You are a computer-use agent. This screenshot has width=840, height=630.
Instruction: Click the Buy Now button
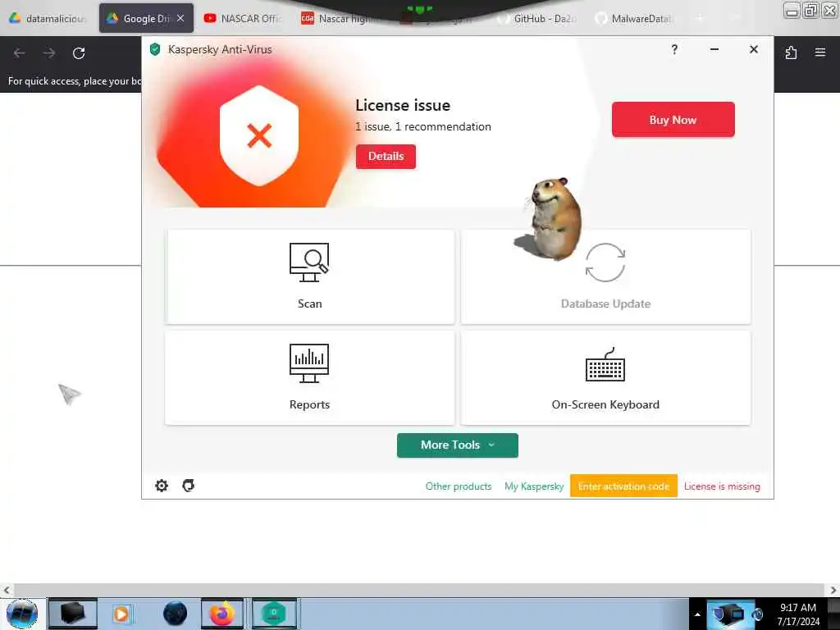coord(673,120)
